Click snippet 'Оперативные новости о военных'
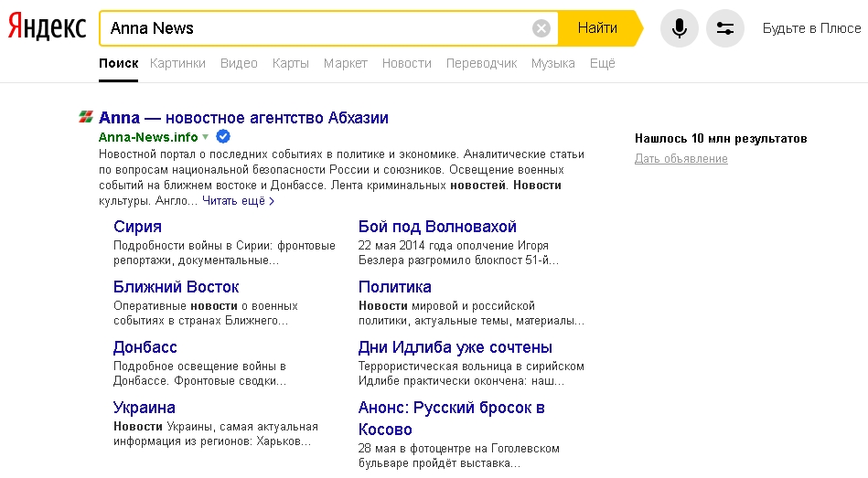This screenshot has width=868, height=478. 206,313
